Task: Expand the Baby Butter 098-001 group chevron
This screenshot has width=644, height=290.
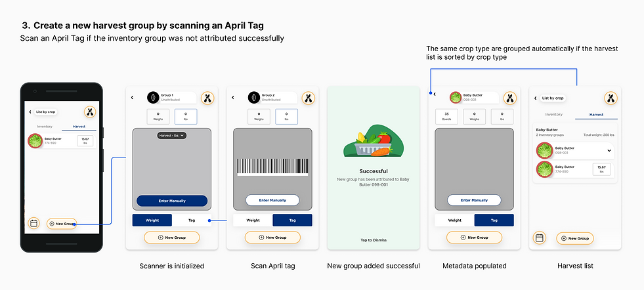Action: [x=609, y=151]
